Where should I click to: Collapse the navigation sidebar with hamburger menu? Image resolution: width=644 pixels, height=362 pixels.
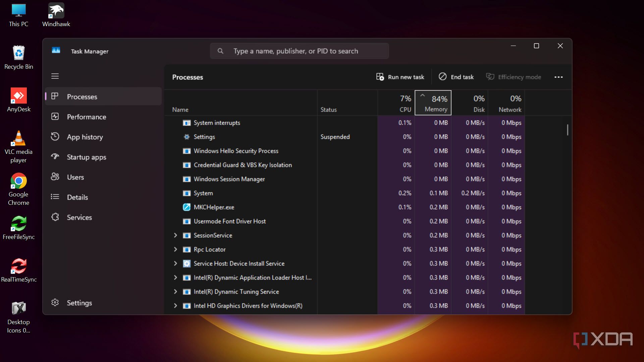pos(55,76)
